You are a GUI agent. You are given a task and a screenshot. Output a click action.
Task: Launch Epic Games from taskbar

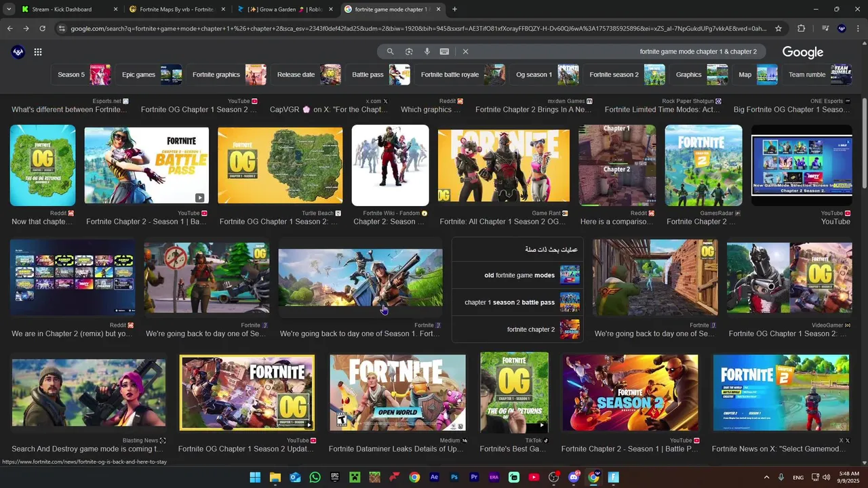pyautogui.click(x=335, y=477)
